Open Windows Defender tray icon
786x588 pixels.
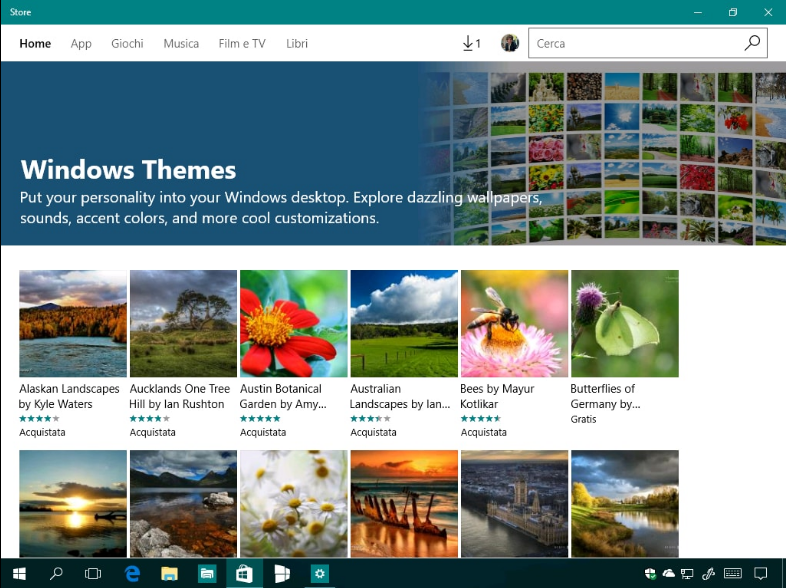(650, 573)
